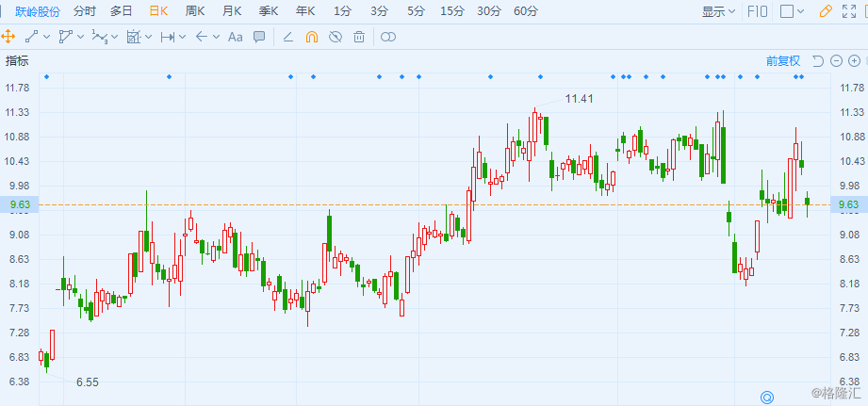Open the 指标 indicators button
The image size is (868, 406).
click(x=17, y=61)
